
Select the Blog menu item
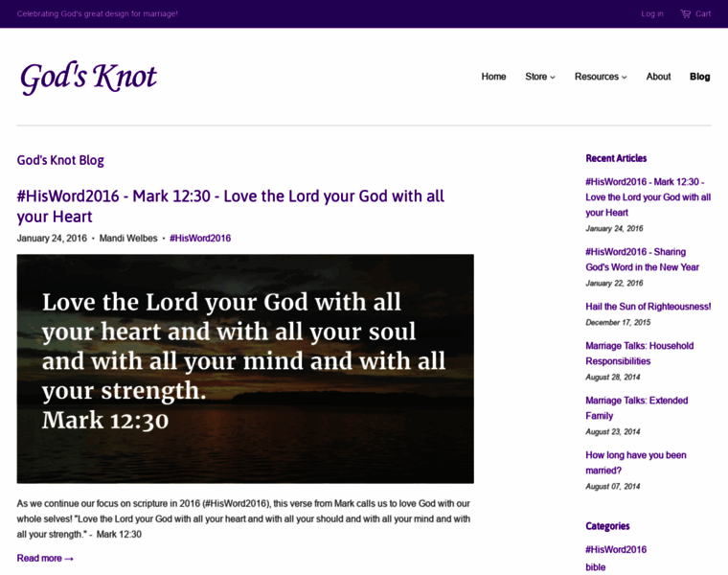[x=699, y=77]
